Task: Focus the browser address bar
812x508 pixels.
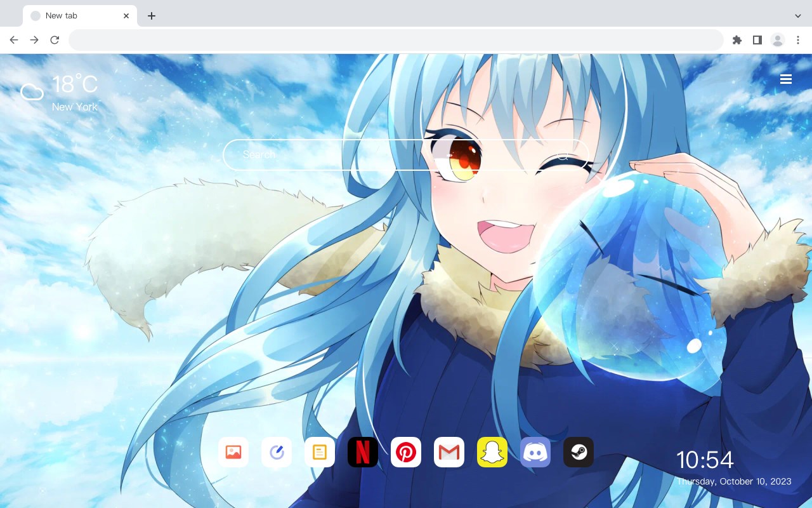Action: coord(396,40)
